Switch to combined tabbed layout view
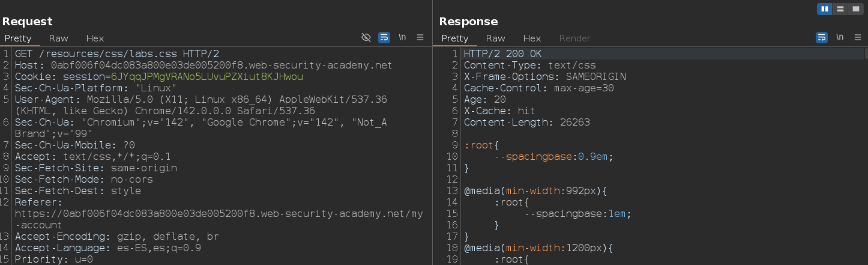 pos(855,9)
